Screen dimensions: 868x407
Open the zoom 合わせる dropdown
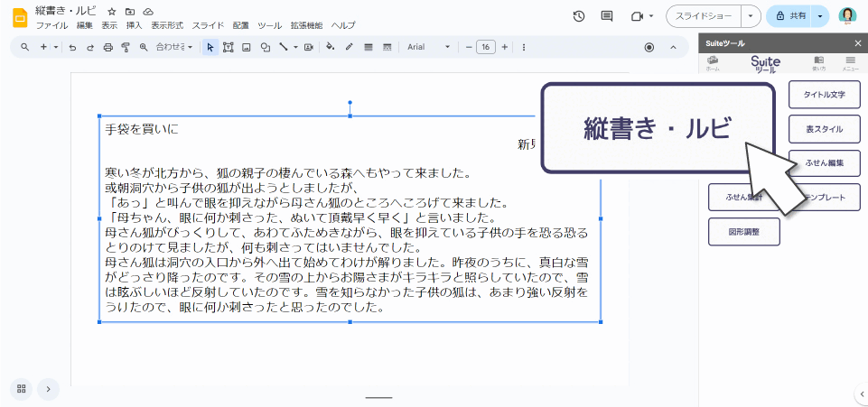pos(173,47)
